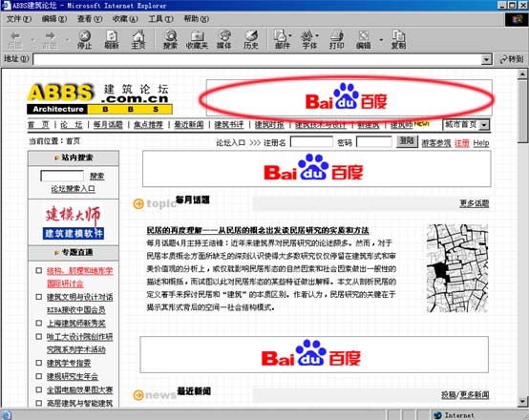Click the 最近新闻 nav link
The width and height of the screenshot is (529, 420).
click(x=189, y=125)
